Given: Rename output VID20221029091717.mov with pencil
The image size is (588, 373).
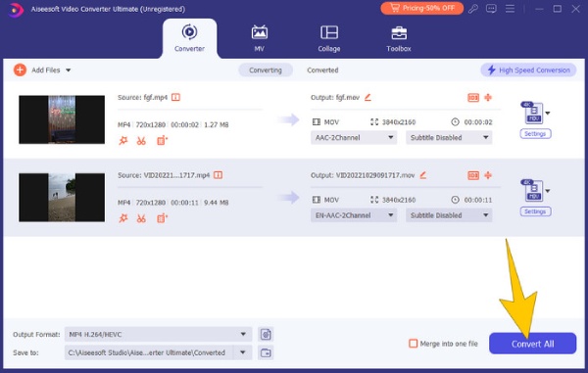Looking at the screenshot, I should (423, 175).
